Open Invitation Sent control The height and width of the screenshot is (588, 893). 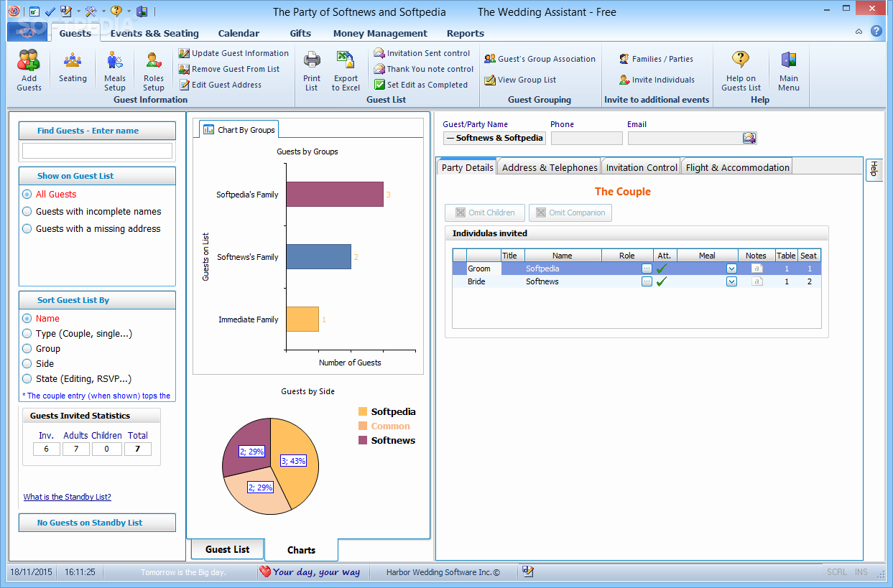422,53
